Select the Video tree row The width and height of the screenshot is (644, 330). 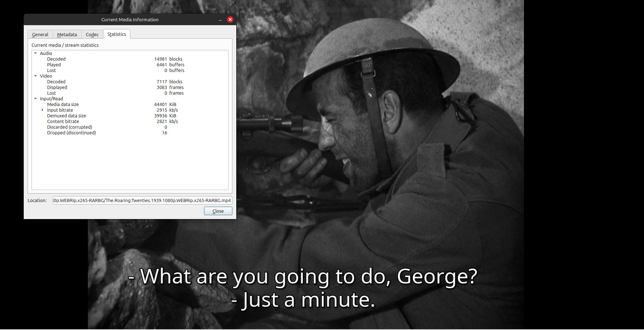130,76
